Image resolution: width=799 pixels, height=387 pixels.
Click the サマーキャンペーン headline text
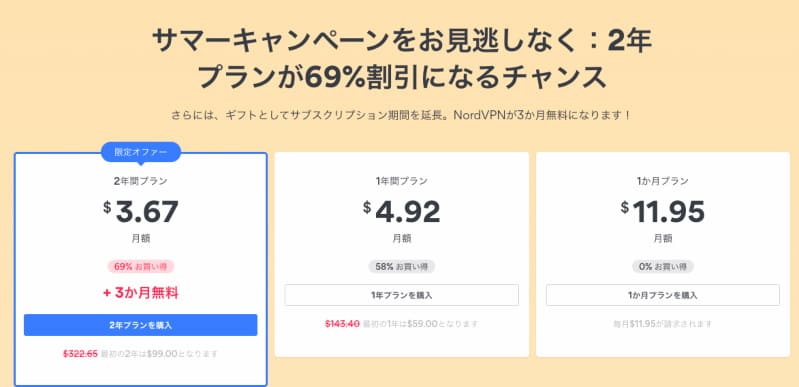pyautogui.click(x=402, y=59)
